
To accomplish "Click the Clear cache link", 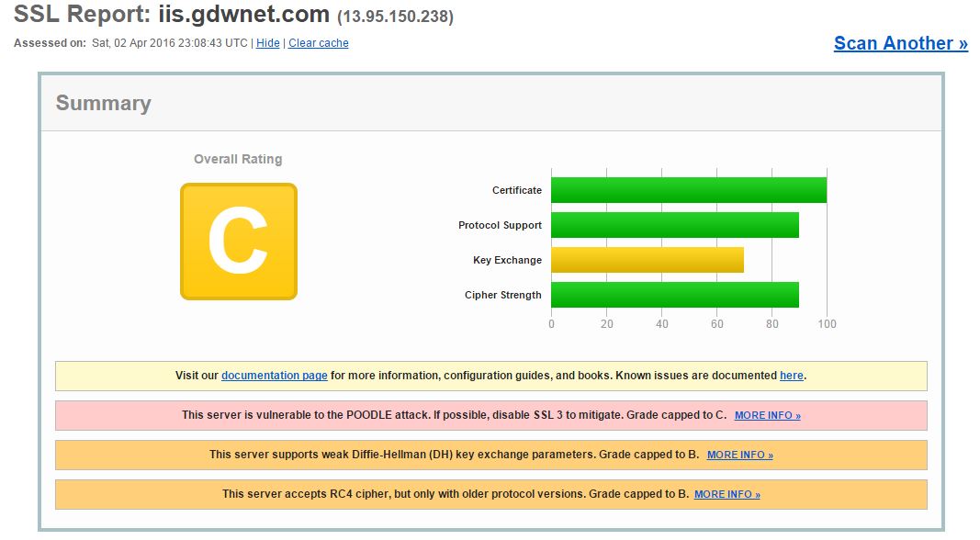I will coord(318,43).
